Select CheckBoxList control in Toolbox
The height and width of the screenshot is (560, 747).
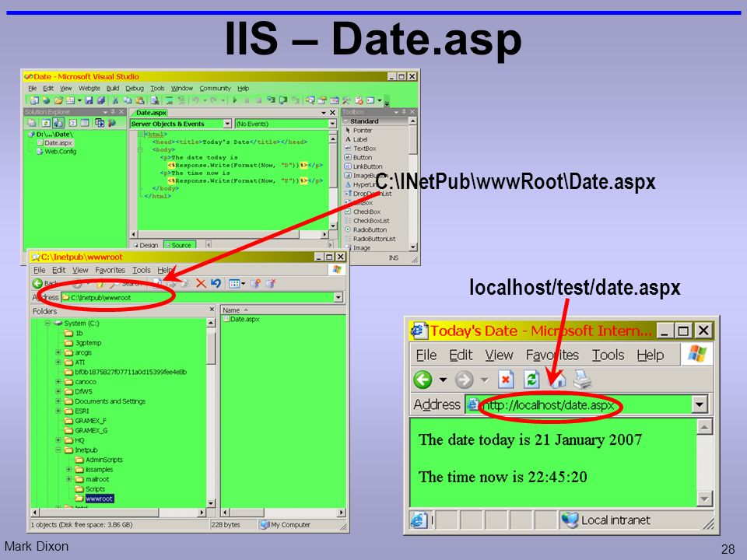pos(366,221)
